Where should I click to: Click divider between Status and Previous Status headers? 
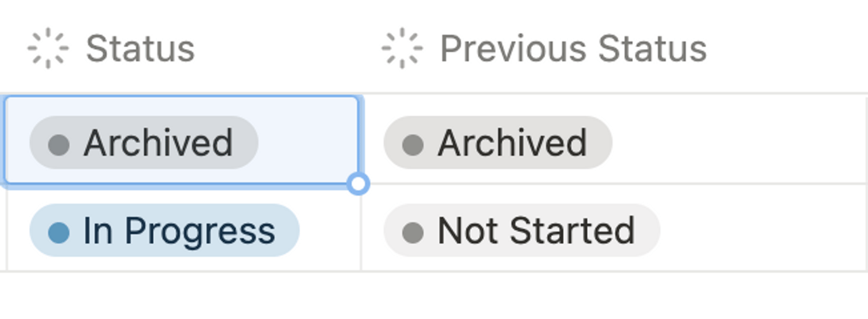361,48
